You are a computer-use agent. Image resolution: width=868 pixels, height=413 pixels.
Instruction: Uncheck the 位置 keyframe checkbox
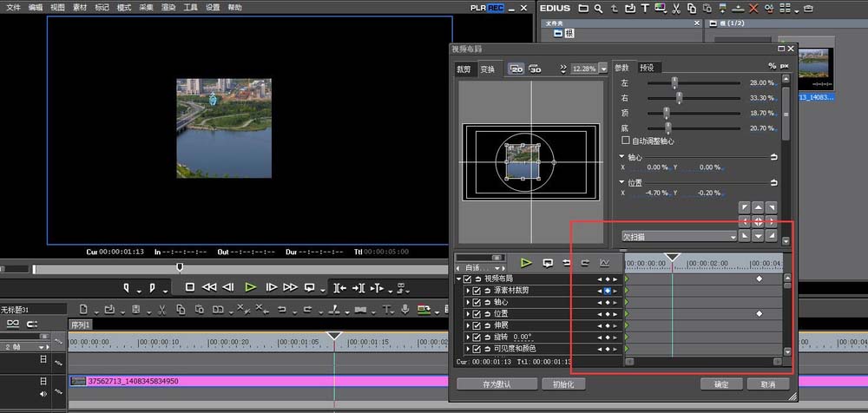477,313
